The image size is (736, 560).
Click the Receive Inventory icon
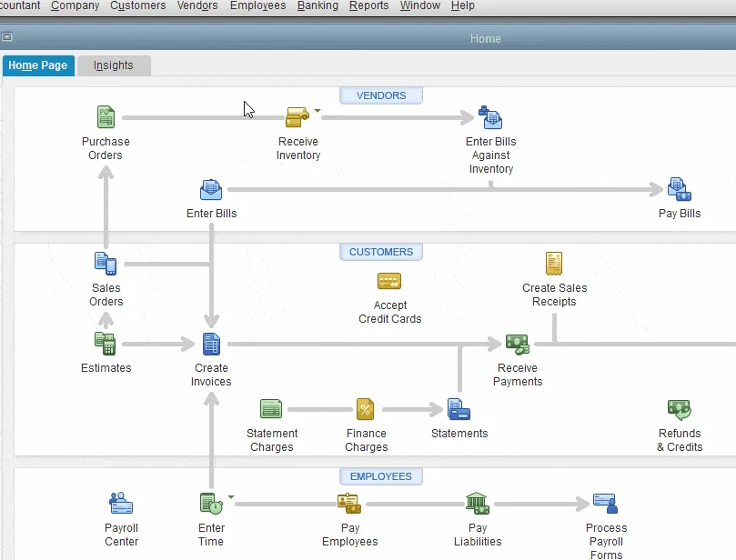click(297, 116)
